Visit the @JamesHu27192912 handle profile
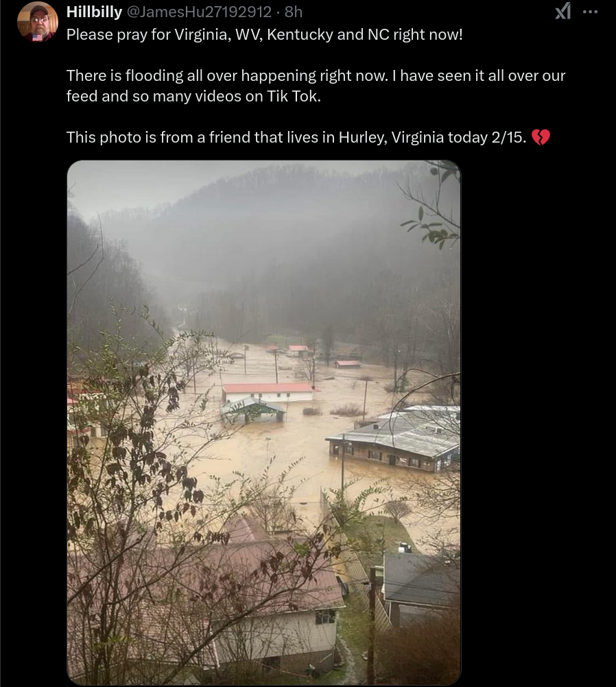The height and width of the screenshot is (687, 616). click(199, 12)
